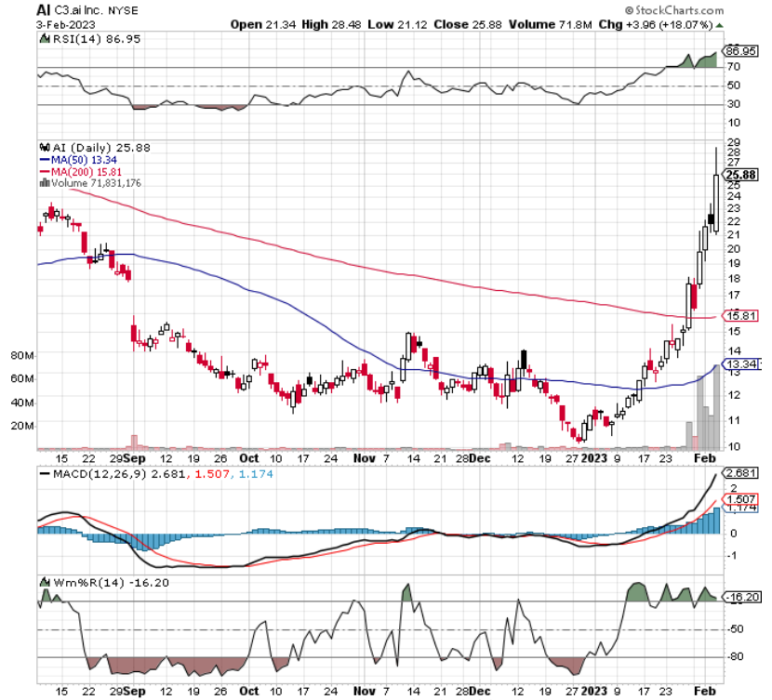The image size is (772, 700).
Task: Click the RSI(14) panel icon
Action: 45,38
